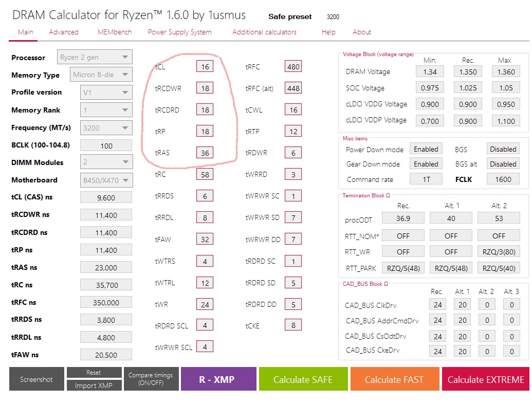Click the tFAW timing value 32

click(x=205, y=239)
